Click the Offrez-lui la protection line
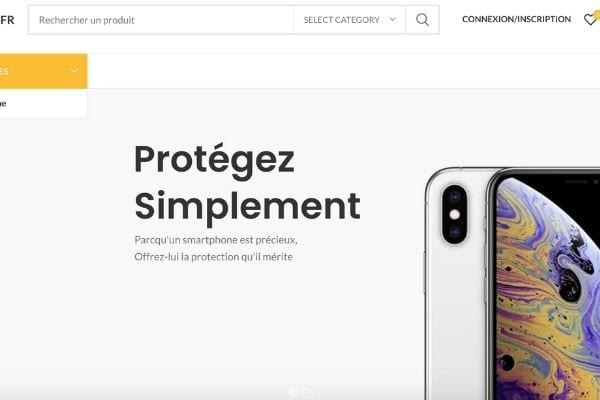This screenshot has width=600, height=400. pos(214,257)
